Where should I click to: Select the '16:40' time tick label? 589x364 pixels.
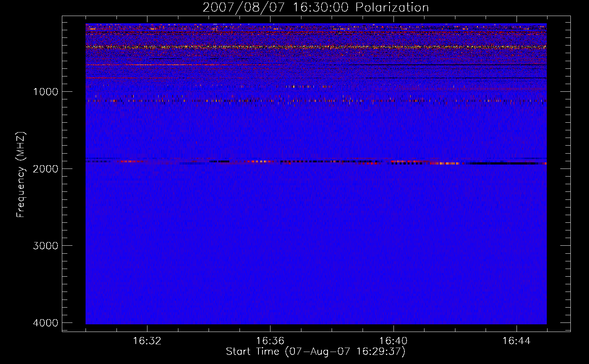[393, 341]
